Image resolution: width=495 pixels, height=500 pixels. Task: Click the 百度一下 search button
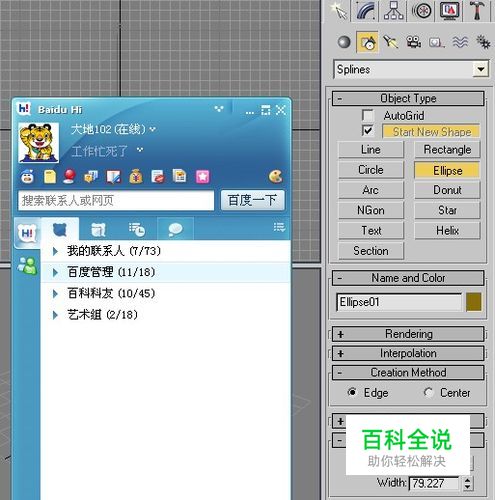253,200
